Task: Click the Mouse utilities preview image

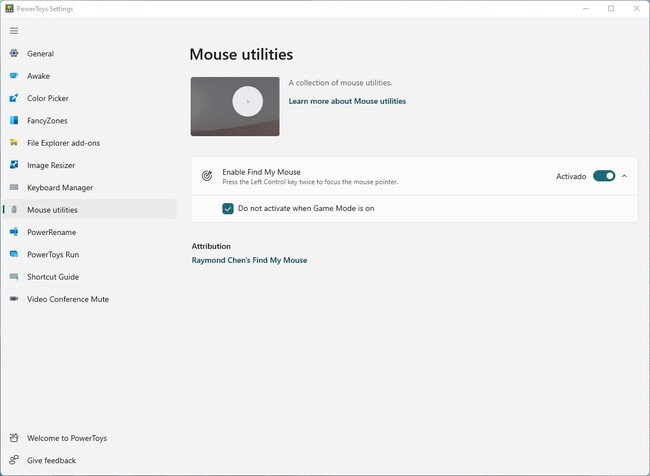Action: (235, 106)
